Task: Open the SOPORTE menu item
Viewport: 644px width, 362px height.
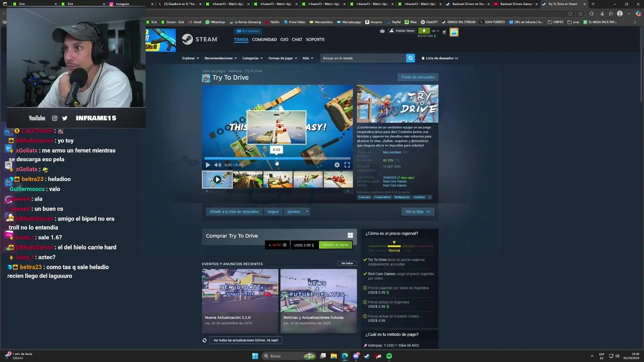Action: click(x=315, y=40)
